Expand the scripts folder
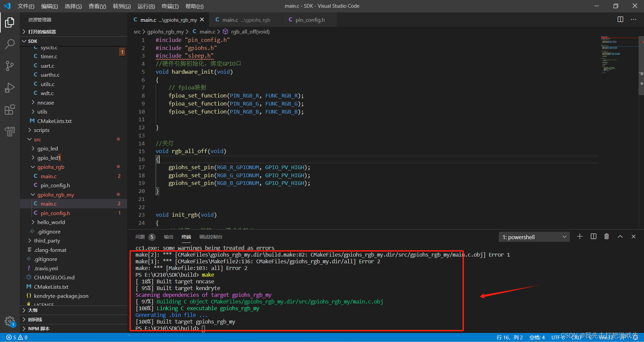The image size is (644, 342). [x=73, y=130]
